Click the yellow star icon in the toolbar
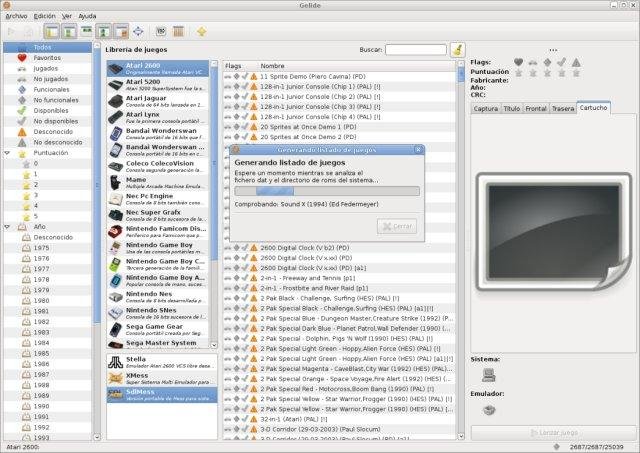This screenshot has height=453, width=640. [201, 32]
